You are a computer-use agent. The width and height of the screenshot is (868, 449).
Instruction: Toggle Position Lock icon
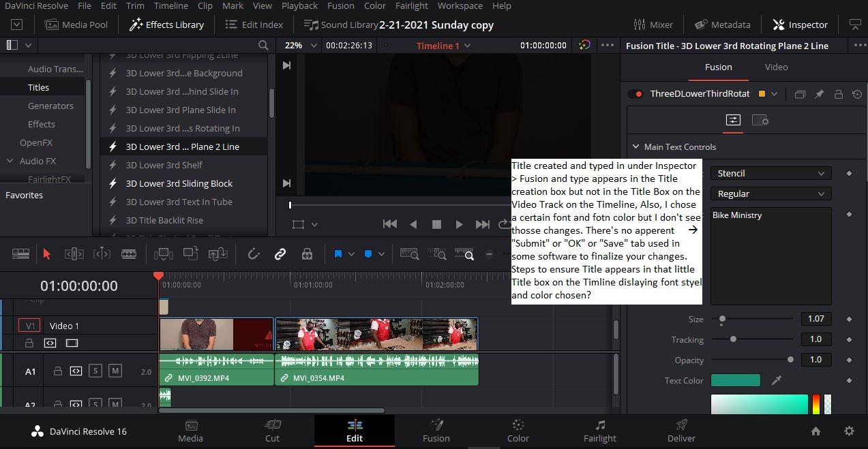coord(307,254)
